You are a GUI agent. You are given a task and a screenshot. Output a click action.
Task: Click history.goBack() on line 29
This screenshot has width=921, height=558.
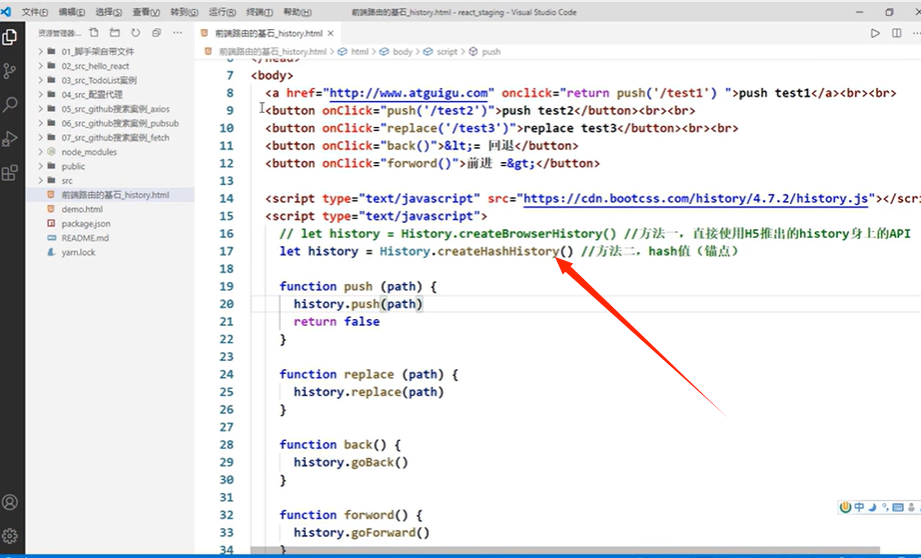click(351, 462)
